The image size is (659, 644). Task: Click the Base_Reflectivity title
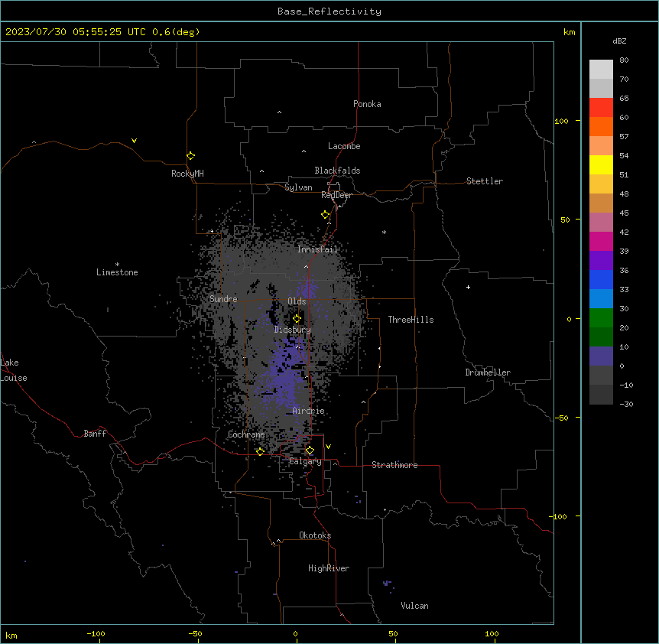[329, 11]
